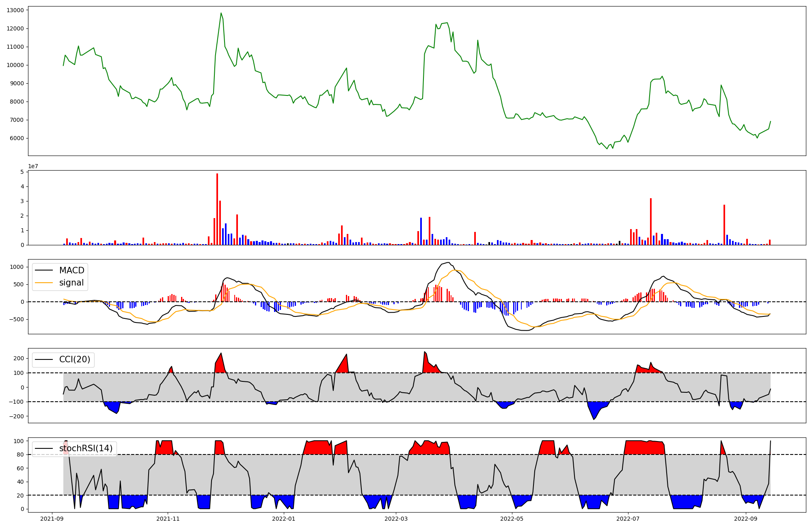Click the highest peak of the green price line

(221, 13)
